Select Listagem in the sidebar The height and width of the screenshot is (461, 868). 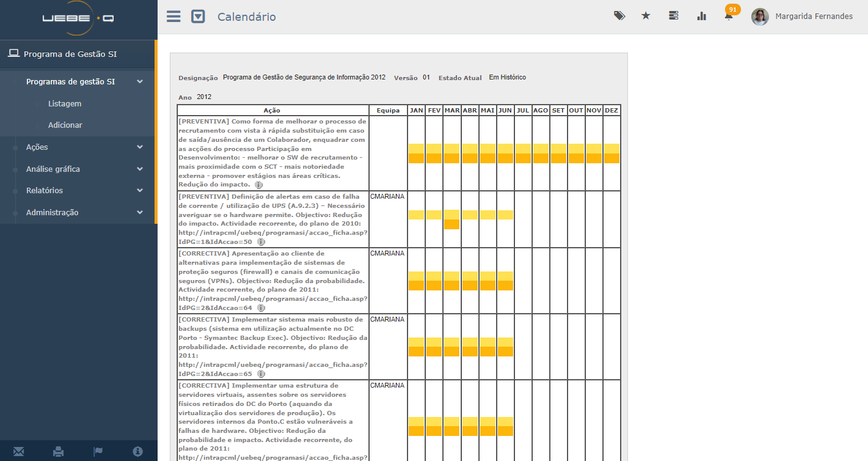coord(65,104)
